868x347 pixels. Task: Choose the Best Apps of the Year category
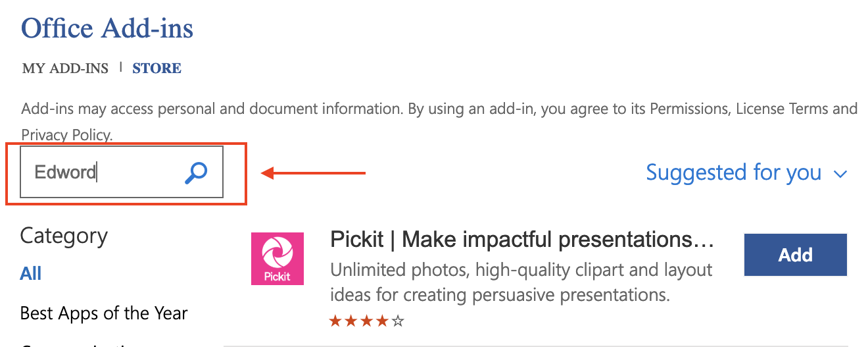coord(104,313)
